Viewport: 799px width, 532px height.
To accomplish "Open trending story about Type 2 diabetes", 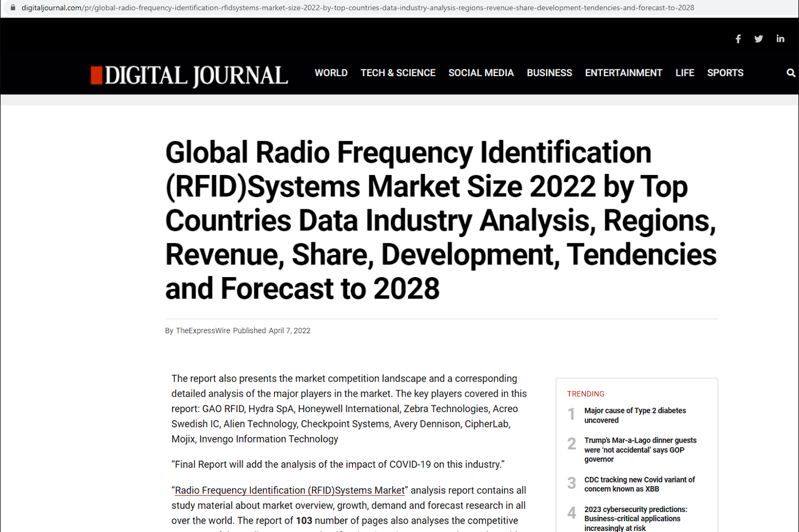I will [x=635, y=415].
